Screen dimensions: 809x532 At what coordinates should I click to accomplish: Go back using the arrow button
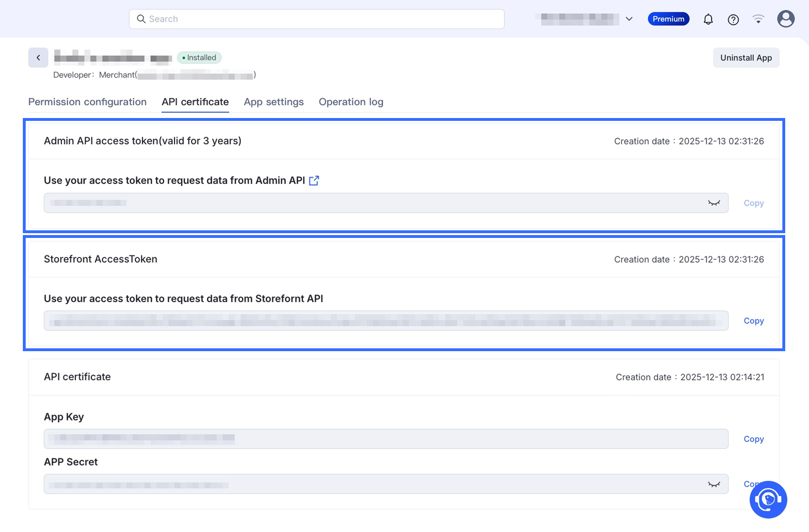click(x=38, y=58)
